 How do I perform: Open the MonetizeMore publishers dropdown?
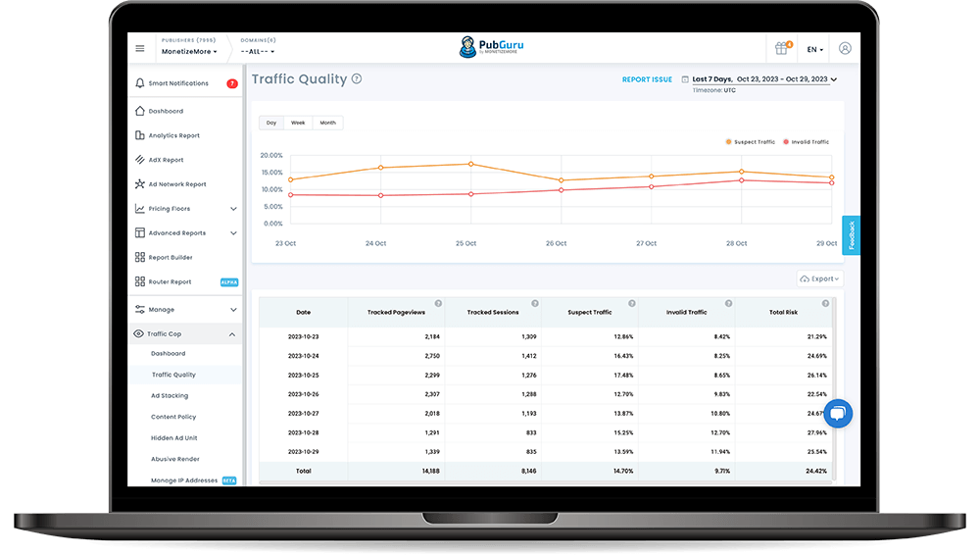click(x=189, y=51)
